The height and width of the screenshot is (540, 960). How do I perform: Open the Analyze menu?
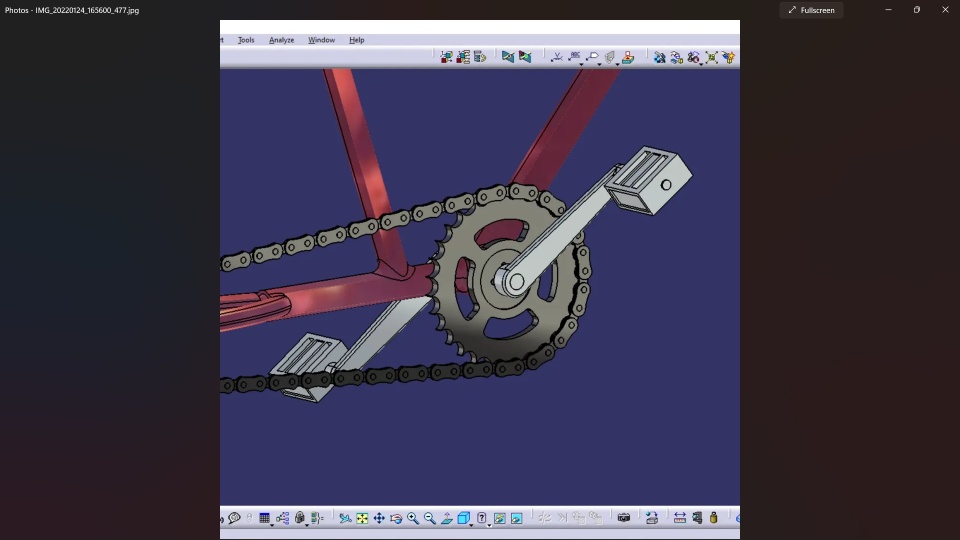point(282,40)
